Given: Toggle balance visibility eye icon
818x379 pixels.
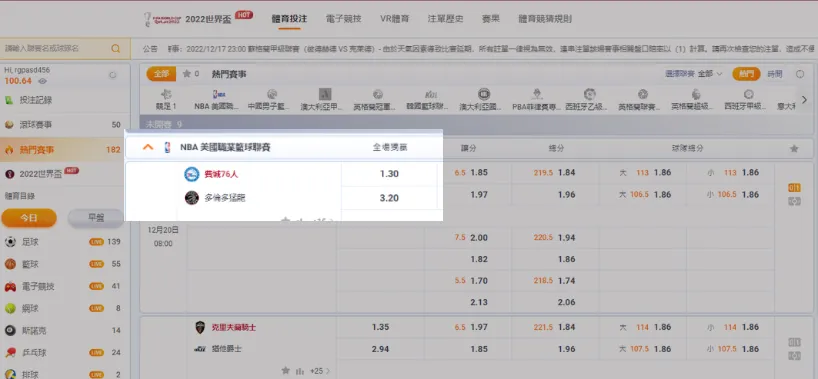Looking at the screenshot, I should [42, 81].
